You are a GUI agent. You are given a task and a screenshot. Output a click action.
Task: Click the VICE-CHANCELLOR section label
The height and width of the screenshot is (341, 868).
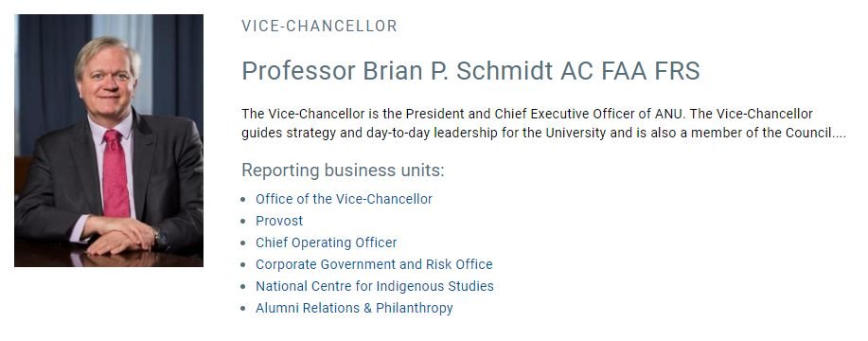319,26
